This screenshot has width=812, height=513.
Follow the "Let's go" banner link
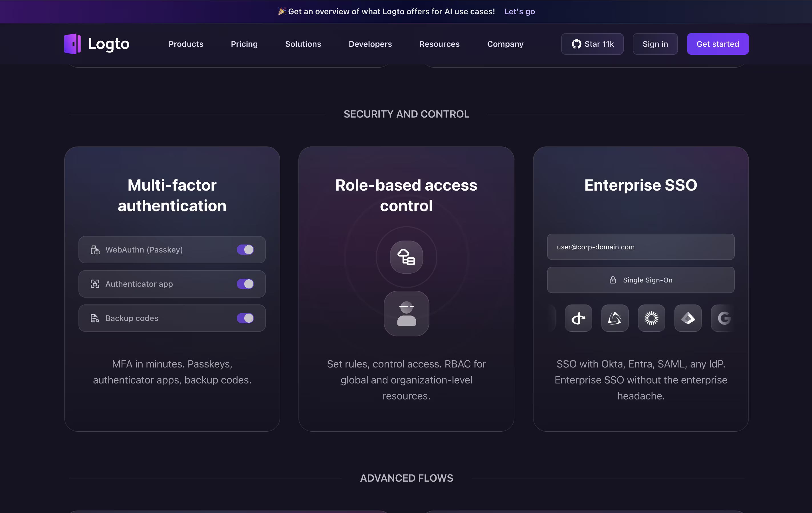(519, 11)
